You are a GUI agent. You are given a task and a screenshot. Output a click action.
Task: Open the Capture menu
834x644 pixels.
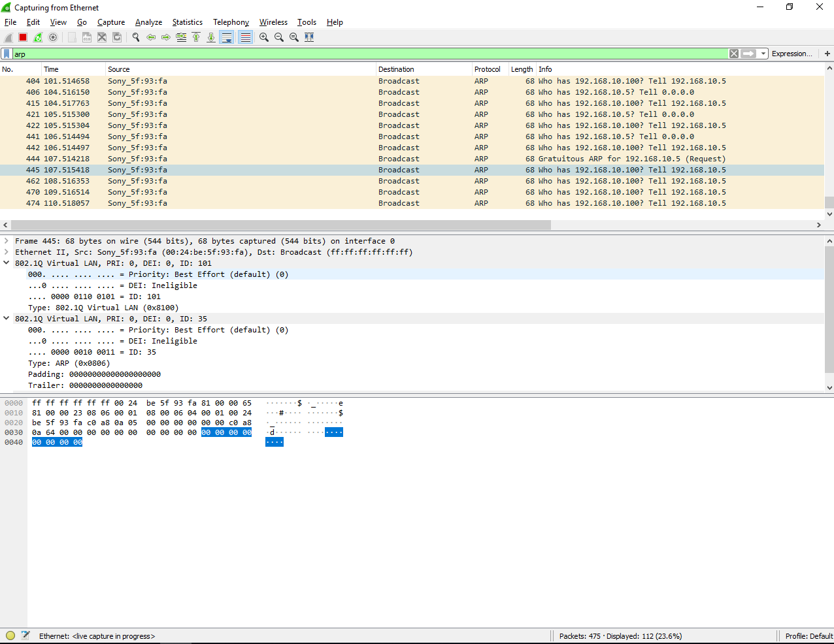pyautogui.click(x=111, y=22)
